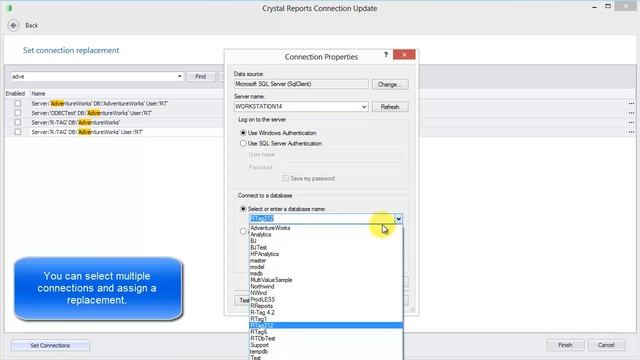The width and height of the screenshot is (640, 360).
Task: Select Use SQL Server Authentication
Action: pos(243,144)
